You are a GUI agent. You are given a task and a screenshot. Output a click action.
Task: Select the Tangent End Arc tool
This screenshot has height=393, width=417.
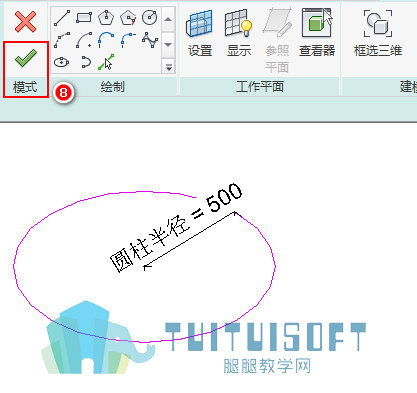106,40
